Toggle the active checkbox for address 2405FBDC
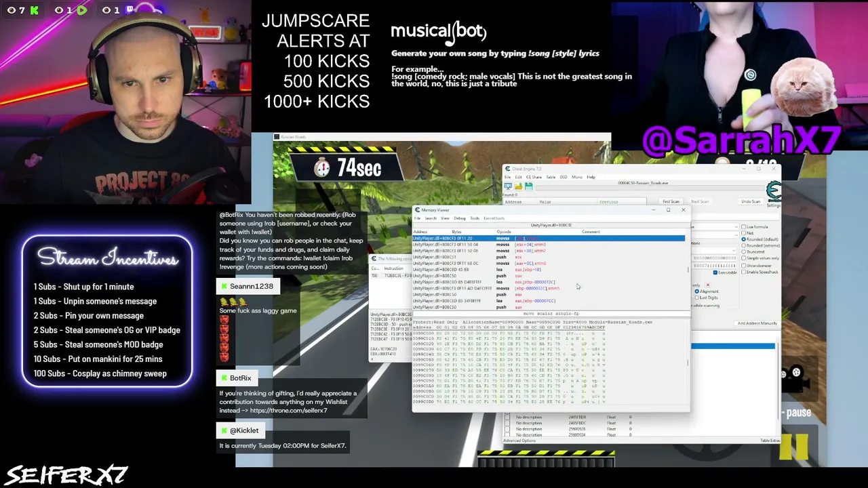The height and width of the screenshot is (488, 868). coord(507,424)
